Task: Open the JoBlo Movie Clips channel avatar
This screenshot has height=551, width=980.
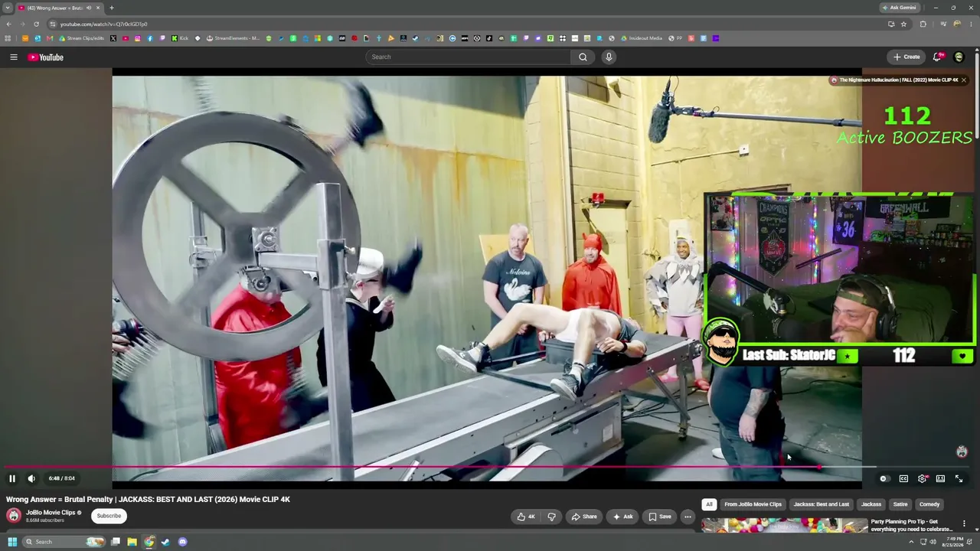Action: tap(14, 516)
